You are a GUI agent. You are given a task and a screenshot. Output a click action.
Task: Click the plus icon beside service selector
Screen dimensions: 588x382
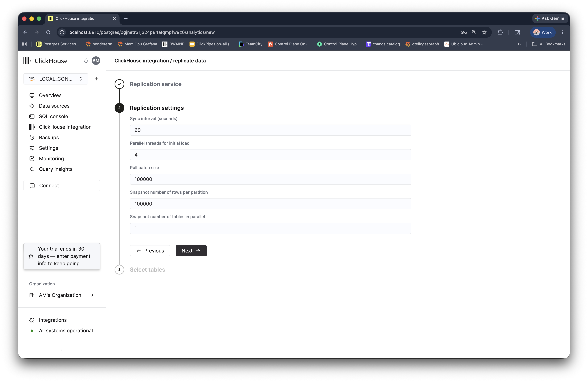point(97,79)
